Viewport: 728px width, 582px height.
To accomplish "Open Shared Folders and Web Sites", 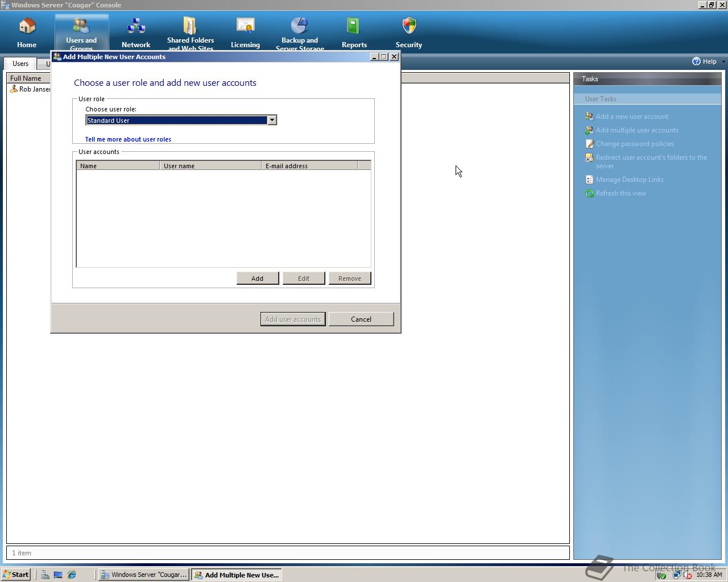I will [x=190, y=26].
